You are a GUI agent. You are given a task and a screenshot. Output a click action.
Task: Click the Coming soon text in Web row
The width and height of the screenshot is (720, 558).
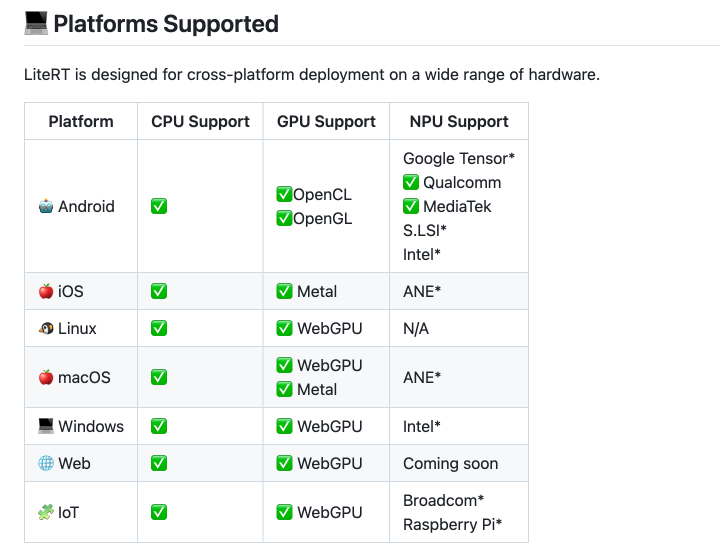tap(450, 464)
